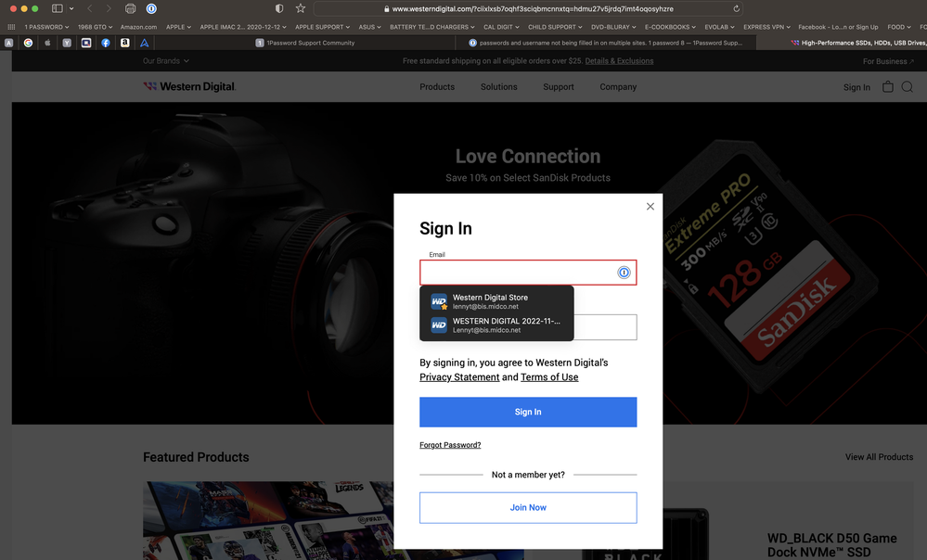Click the print icon in Safari toolbar
Viewport: 927px width, 560px height.
pyautogui.click(x=130, y=8)
